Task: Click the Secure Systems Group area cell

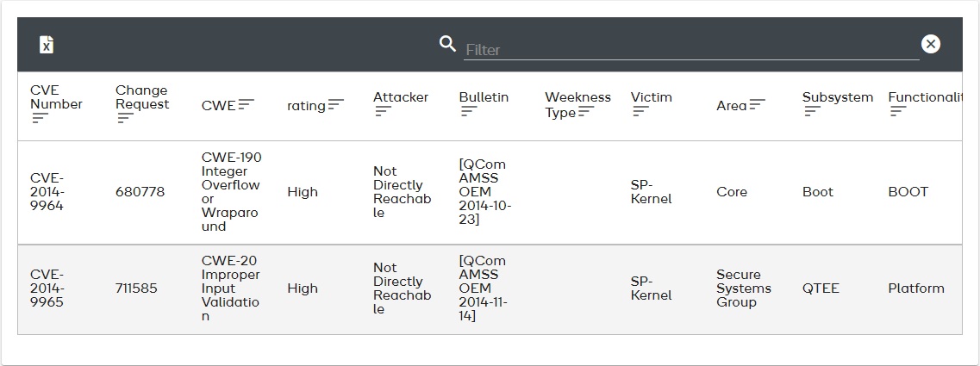Action: pos(743,288)
